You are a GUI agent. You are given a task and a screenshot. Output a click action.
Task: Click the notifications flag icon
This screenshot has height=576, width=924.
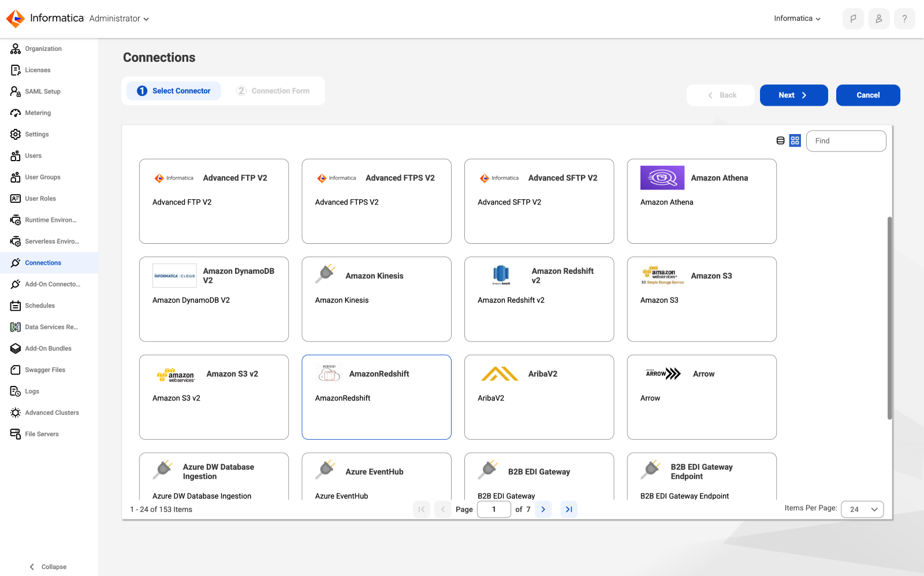tap(853, 18)
